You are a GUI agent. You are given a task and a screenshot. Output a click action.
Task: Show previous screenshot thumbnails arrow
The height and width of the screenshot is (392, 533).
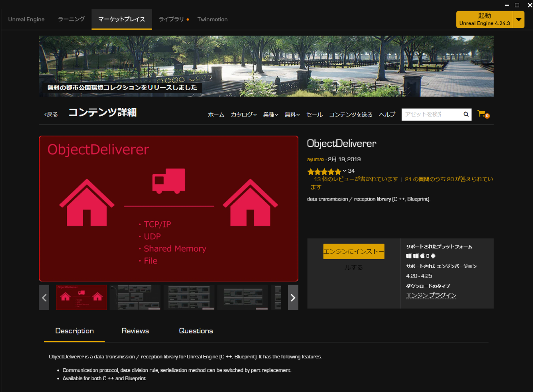(44, 298)
